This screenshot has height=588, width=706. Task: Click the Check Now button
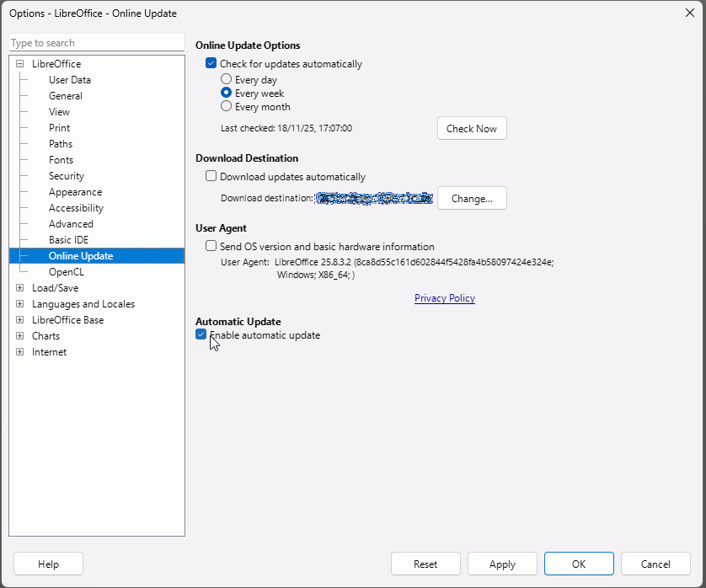(x=472, y=129)
